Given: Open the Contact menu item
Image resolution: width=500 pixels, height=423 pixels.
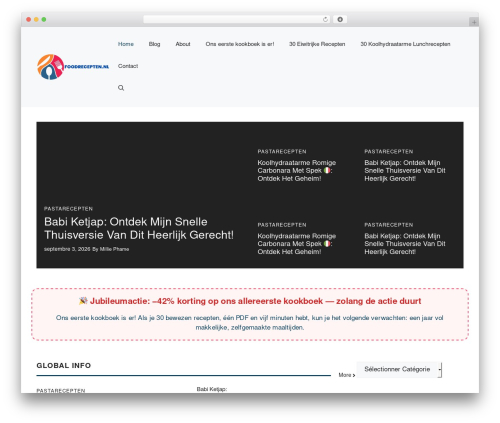Looking at the screenshot, I should pos(128,66).
